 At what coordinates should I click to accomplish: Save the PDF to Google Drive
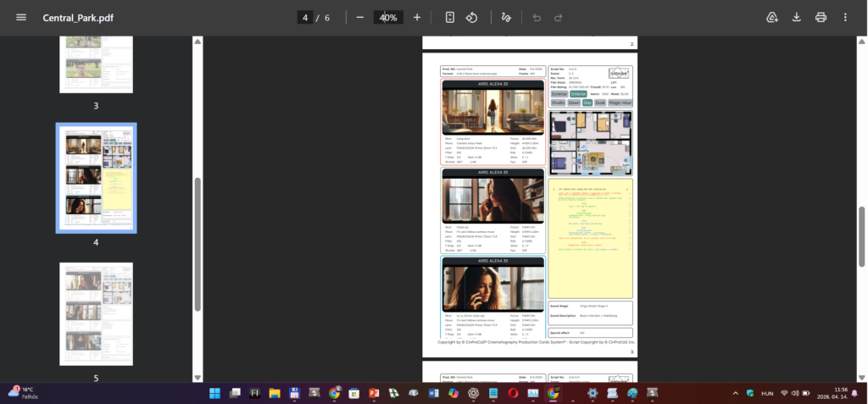tap(772, 17)
